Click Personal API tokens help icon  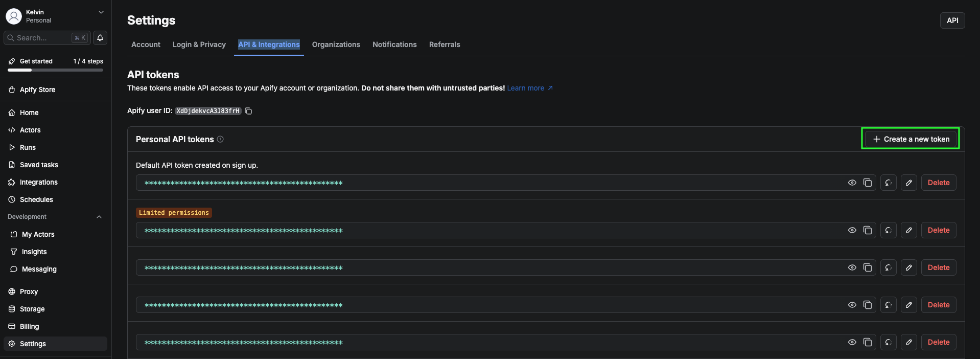pos(220,139)
